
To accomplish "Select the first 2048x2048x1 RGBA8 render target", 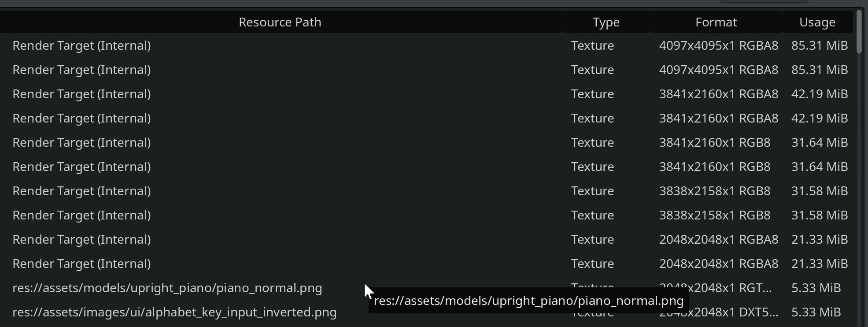I will point(176,239).
